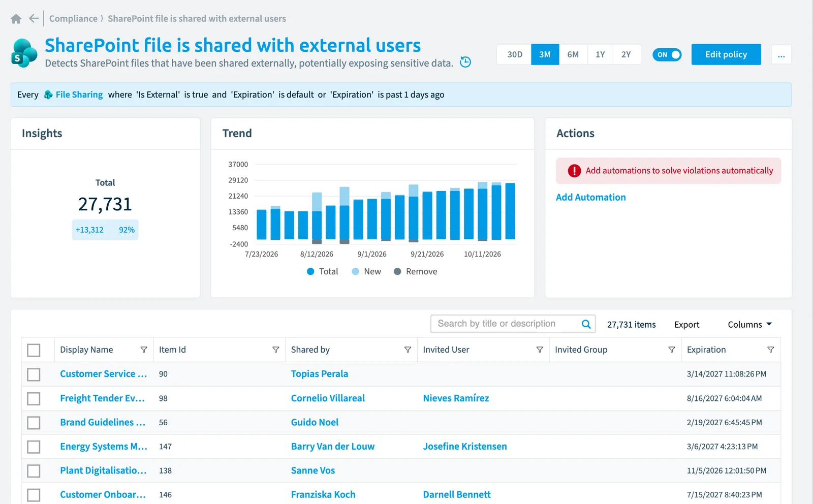The image size is (813, 504).
Task: Open shared-by user Cornelio Villareal
Action: coord(328,398)
